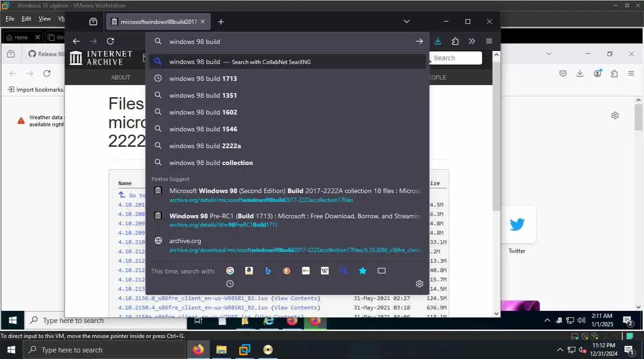The height and width of the screenshot is (359, 644).
Task: Show more tools overflow chevrons
Action: point(472,41)
